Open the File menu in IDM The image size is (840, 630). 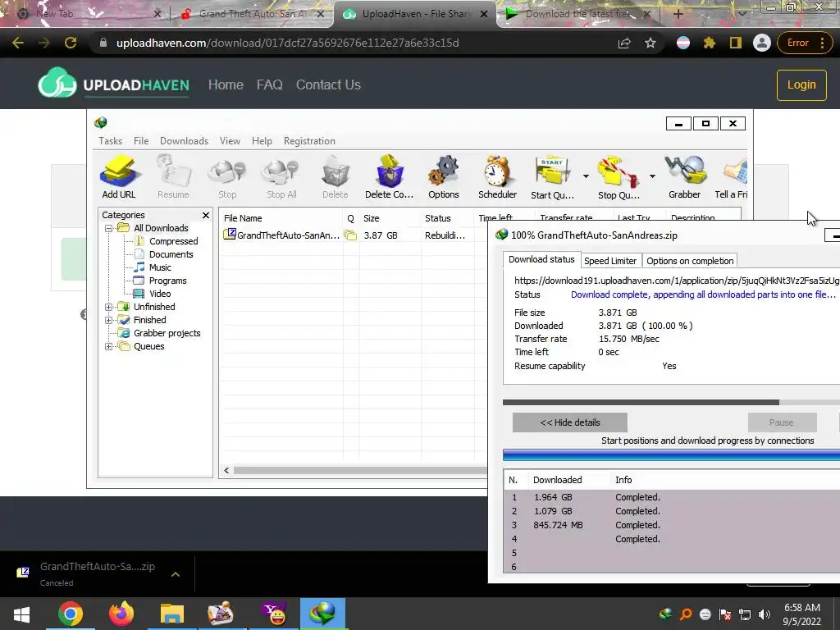141,141
